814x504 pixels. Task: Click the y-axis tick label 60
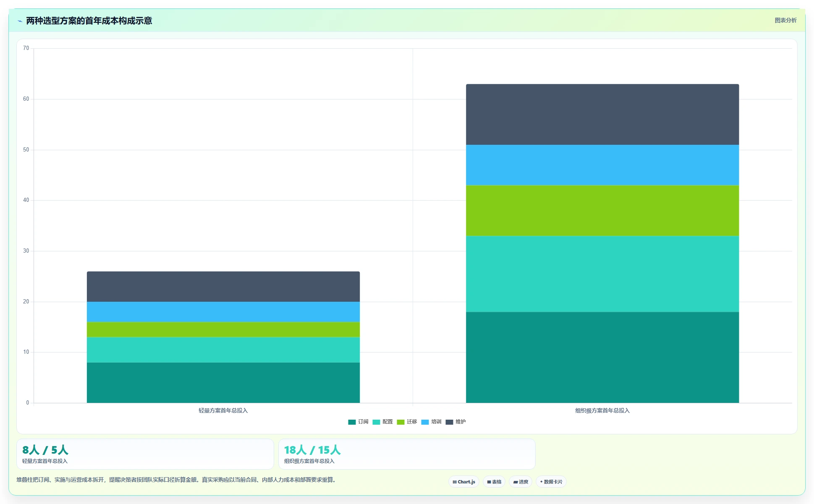[x=26, y=99]
